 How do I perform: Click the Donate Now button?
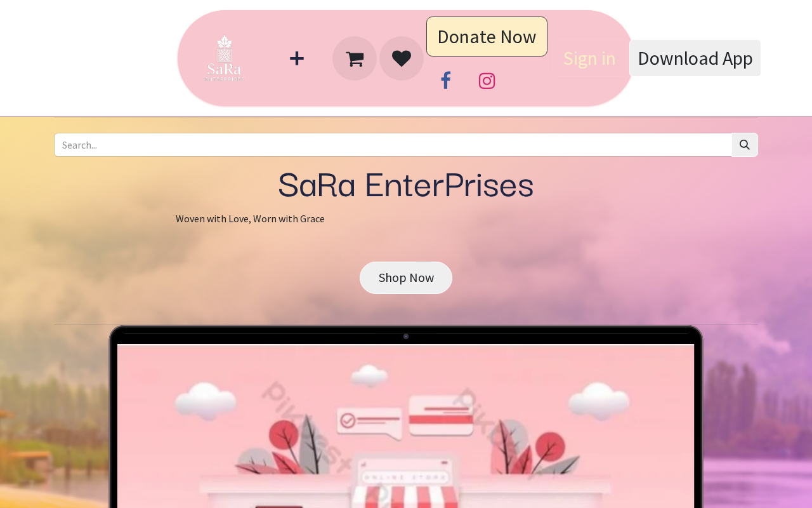coord(487,37)
